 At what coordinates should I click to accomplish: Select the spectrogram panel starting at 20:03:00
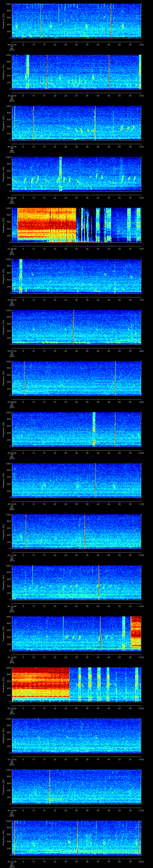click(76, 123)
